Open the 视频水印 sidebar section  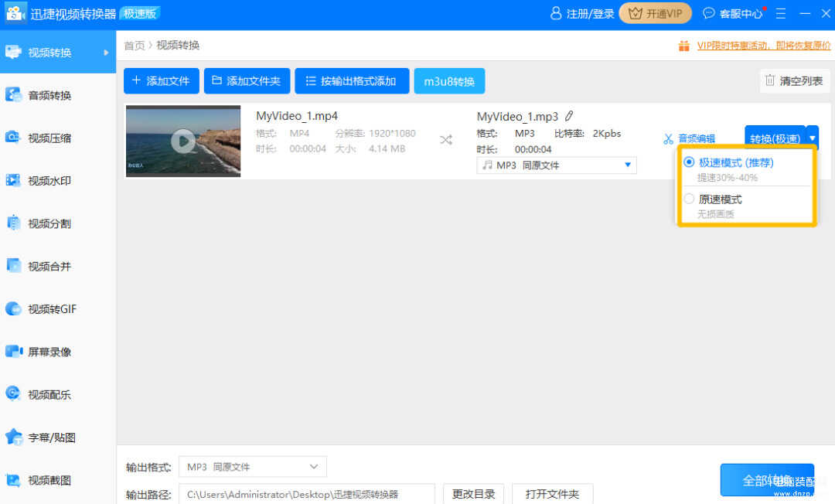click(57, 181)
